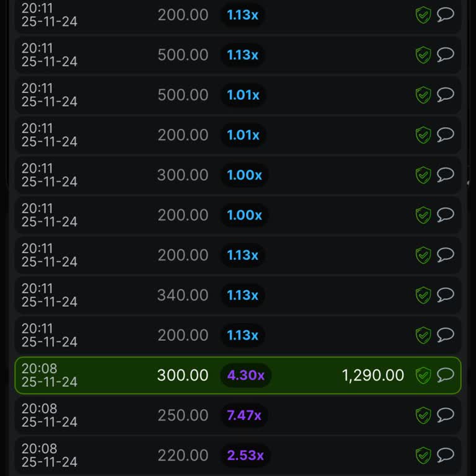The image size is (476, 476).
Task: Click the purple 4.30x multiplier badge
Action: pyautogui.click(x=245, y=375)
